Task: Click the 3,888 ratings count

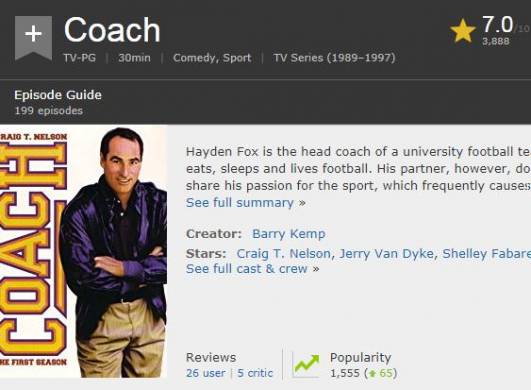Action: pyautogui.click(x=496, y=41)
